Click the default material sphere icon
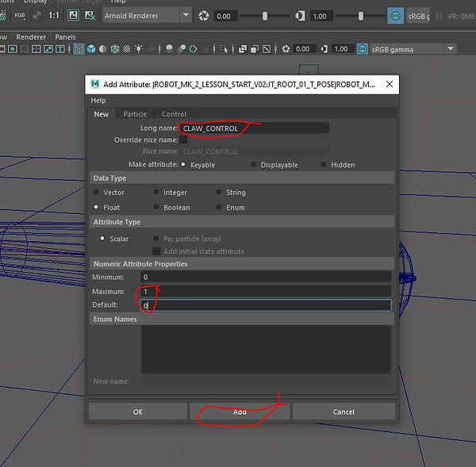Screen dimensions: 476x467 pyautogui.click(x=103, y=49)
